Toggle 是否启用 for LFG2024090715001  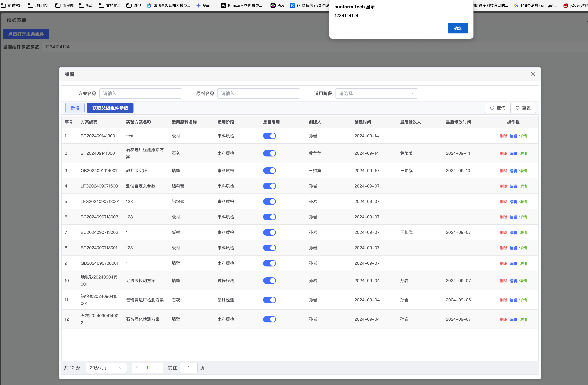click(x=269, y=186)
